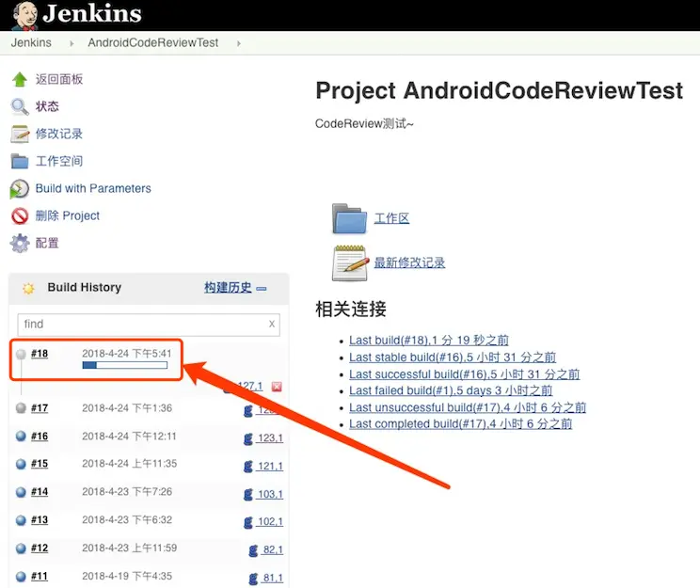Click the grey status ball of build #17
This screenshot has height=588, width=700.
tap(21, 408)
